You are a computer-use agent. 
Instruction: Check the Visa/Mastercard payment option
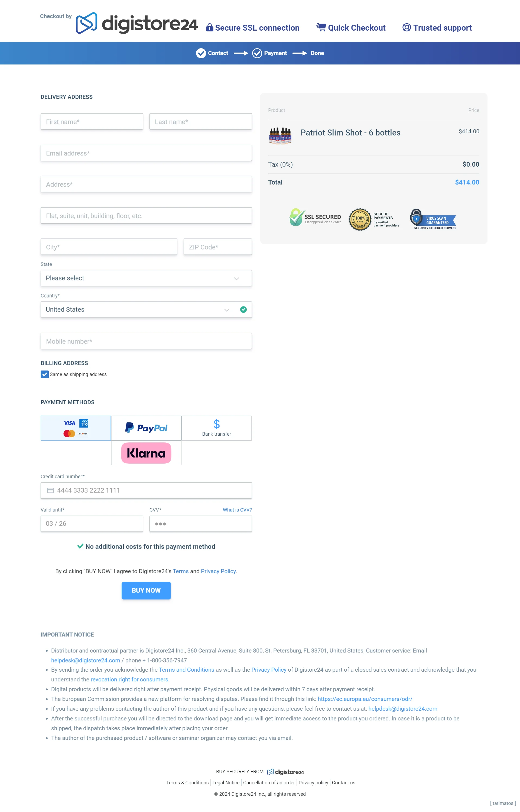[76, 428]
